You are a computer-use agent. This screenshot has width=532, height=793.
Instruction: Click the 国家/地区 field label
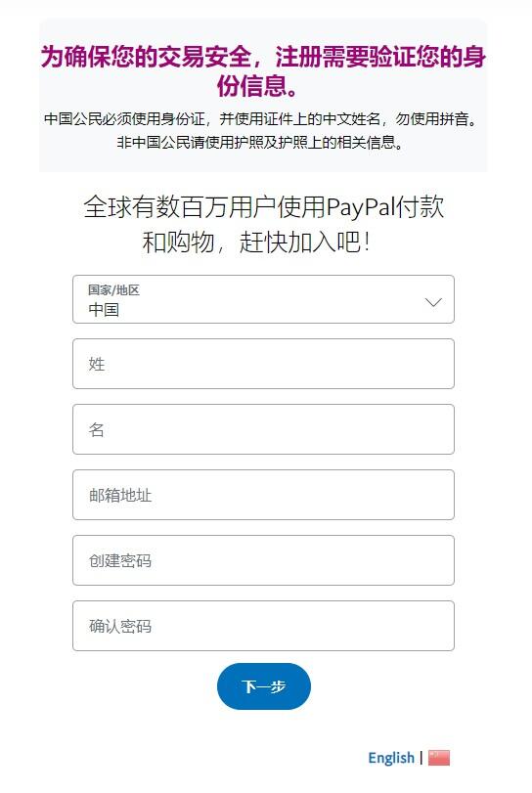click(113, 289)
